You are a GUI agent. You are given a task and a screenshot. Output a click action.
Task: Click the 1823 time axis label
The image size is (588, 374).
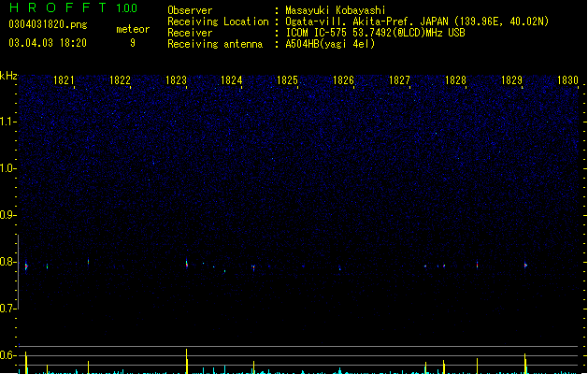pyautogui.click(x=176, y=80)
